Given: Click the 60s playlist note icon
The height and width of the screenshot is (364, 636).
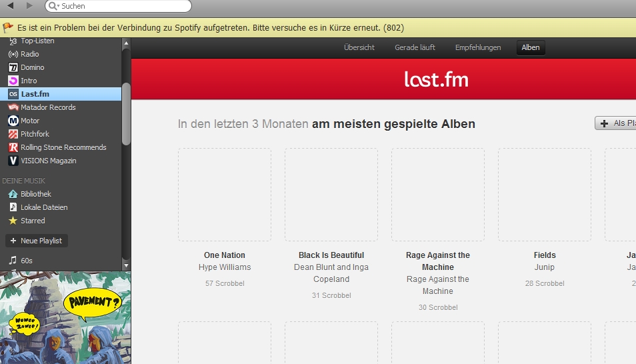Looking at the screenshot, I should click(x=13, y=261).
